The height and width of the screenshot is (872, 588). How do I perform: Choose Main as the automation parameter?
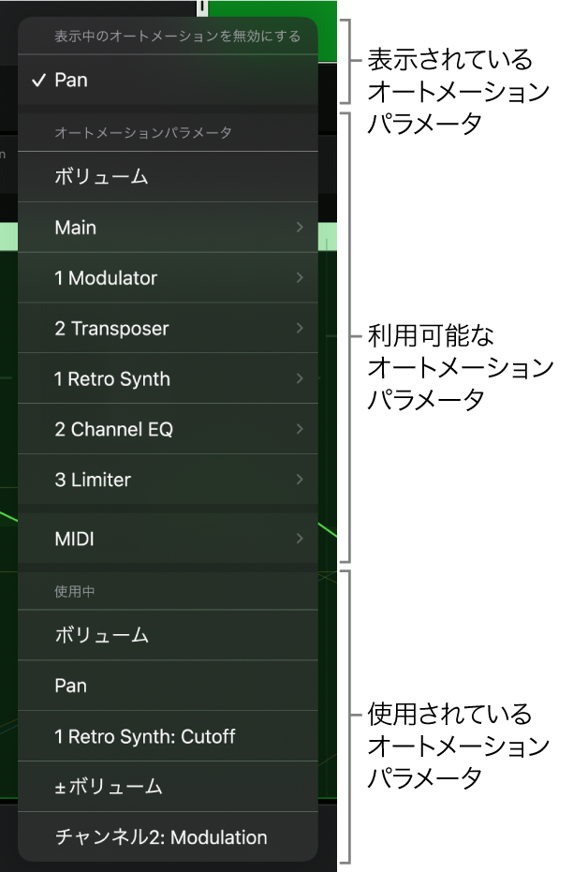[x=140, y=227]
